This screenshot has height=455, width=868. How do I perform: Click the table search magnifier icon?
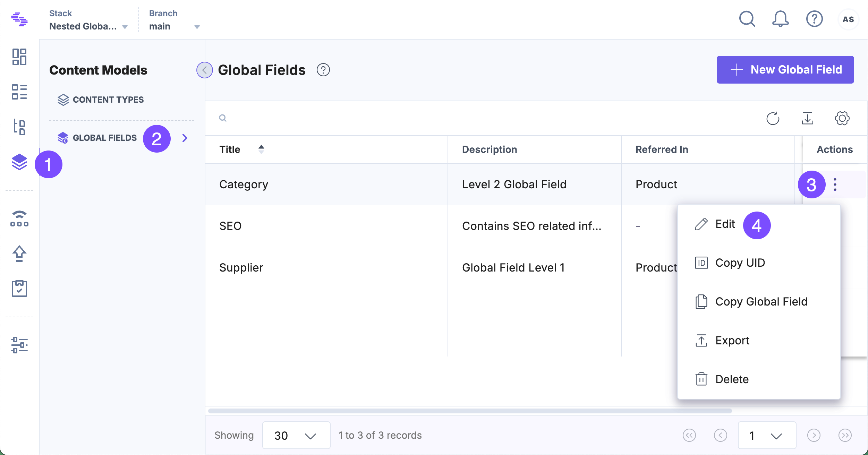(223, 118)
